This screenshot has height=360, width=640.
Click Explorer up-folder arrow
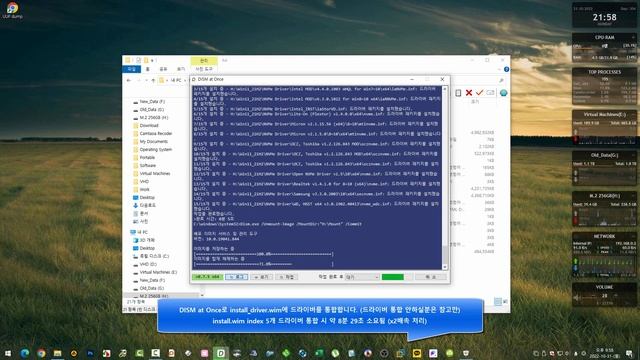153,80
